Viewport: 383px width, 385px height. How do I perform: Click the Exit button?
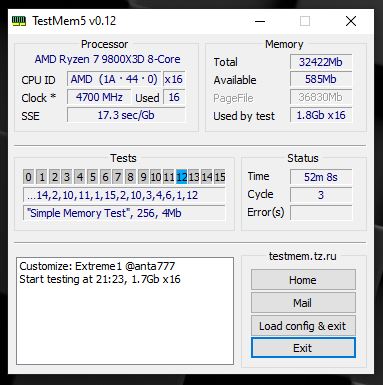point(303,348)
